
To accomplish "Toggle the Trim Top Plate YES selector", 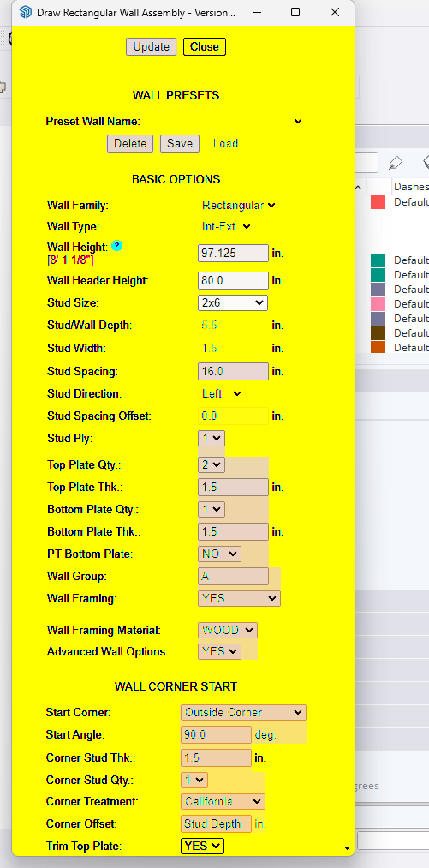I will (203, 846).
